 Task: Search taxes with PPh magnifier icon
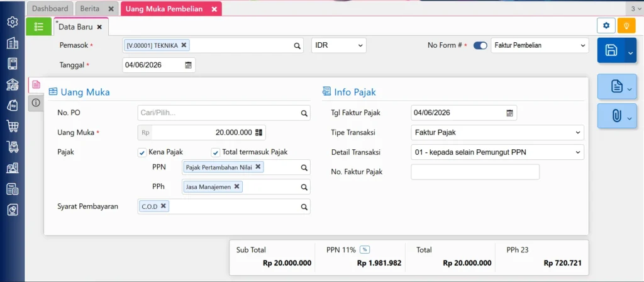pyautogui.click(x=304, y=187)
